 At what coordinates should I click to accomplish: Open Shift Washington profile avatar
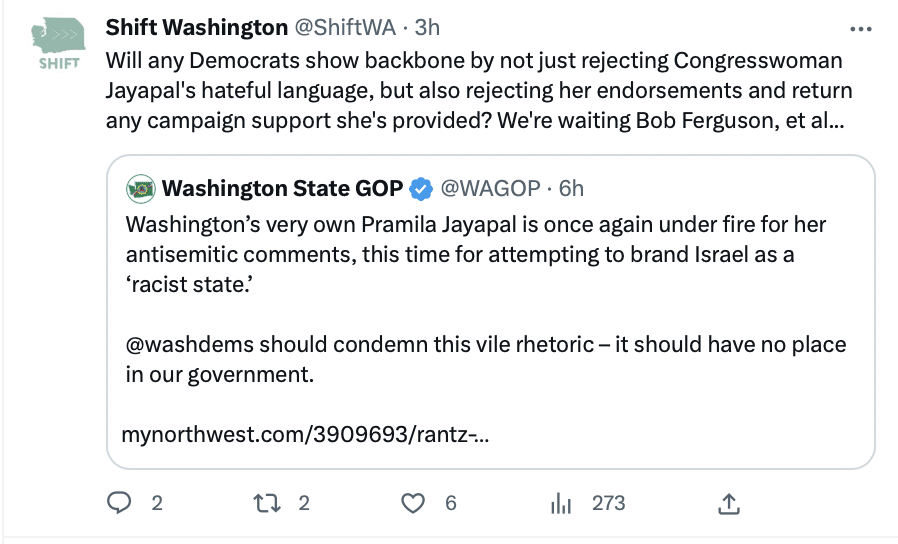pyautogui.click(x=58, y=44)
